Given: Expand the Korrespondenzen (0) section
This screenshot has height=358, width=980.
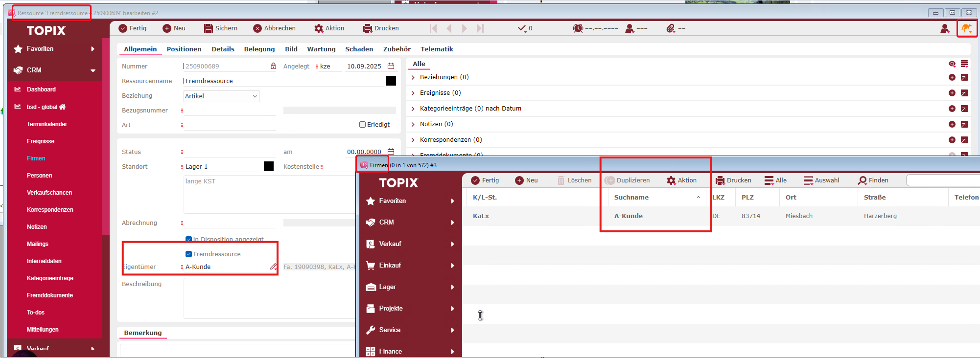Looking at the screenshot, I should [x=413, y=140].
